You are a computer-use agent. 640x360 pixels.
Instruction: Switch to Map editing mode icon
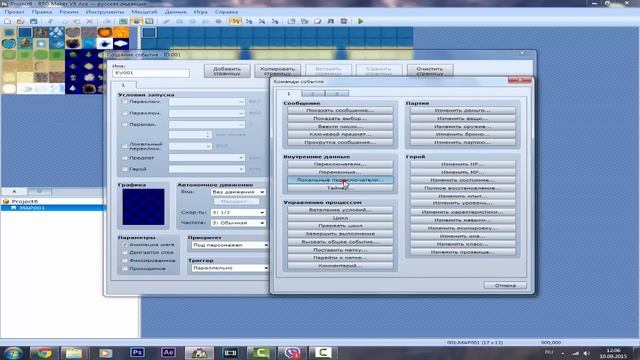pos(123,21)
